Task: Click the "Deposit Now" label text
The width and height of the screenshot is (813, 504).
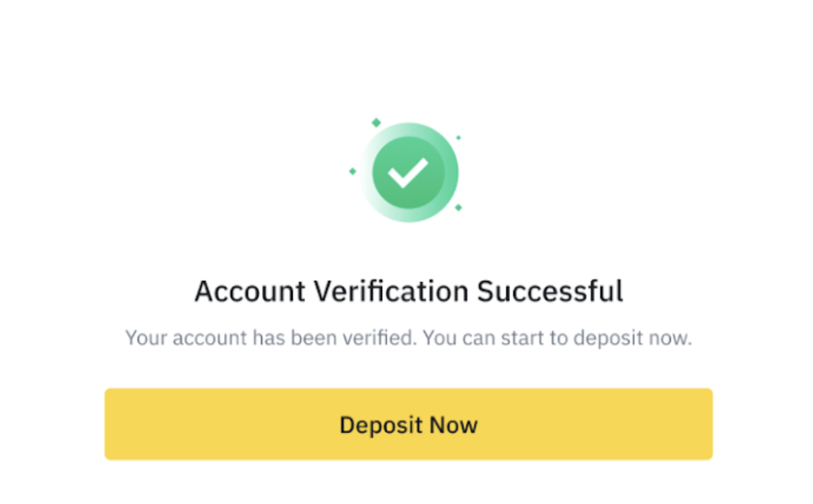Action: [x=408, y=425]
